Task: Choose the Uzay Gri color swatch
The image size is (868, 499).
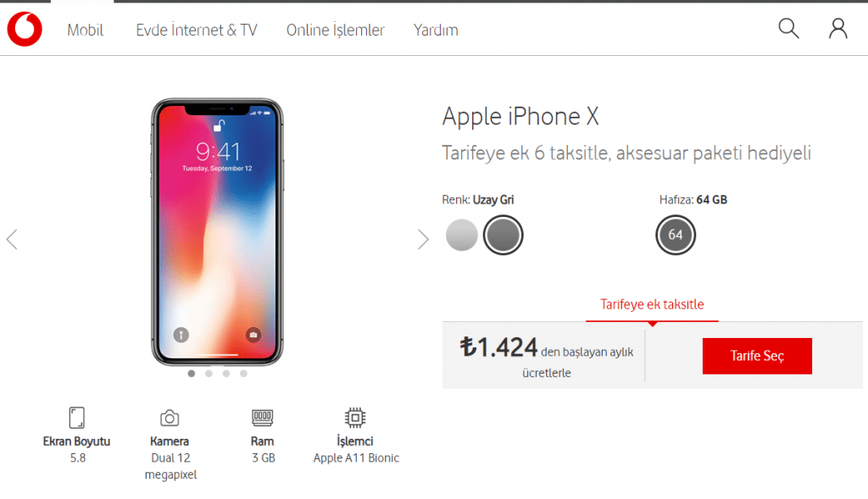Action: (x=504, y=236)
